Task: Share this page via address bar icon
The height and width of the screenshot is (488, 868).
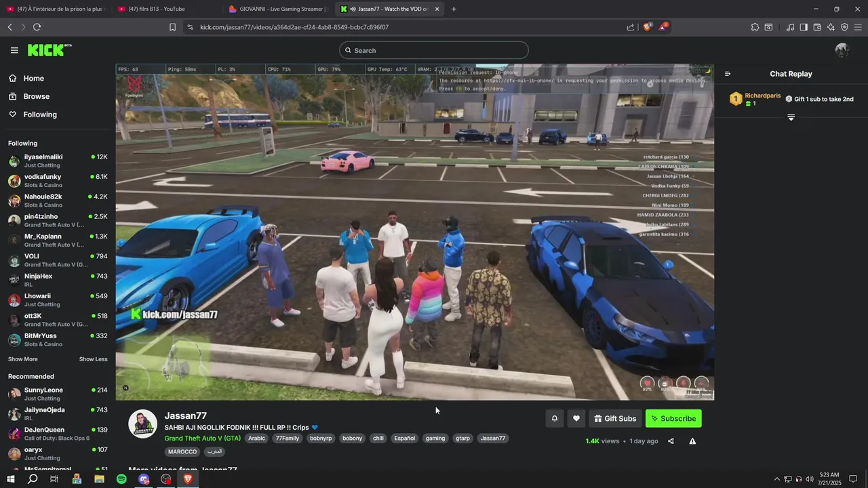Action: pyautogui.click(x=631, y=27)
